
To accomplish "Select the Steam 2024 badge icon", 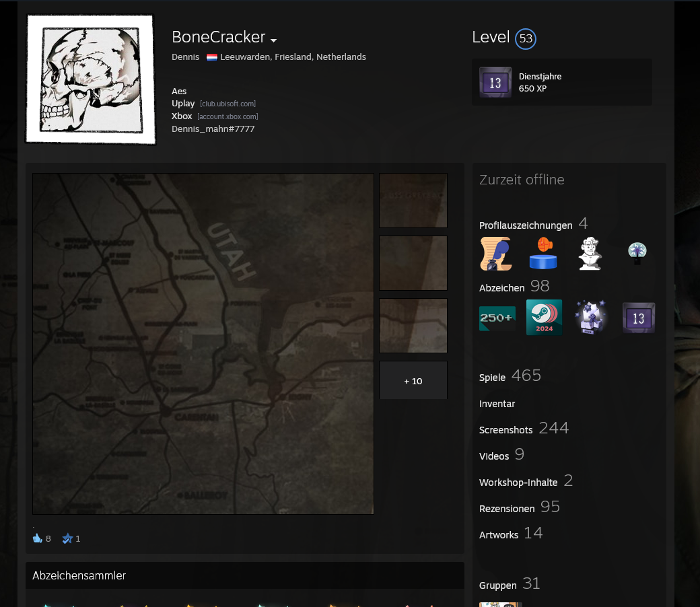I will (544, 318).
